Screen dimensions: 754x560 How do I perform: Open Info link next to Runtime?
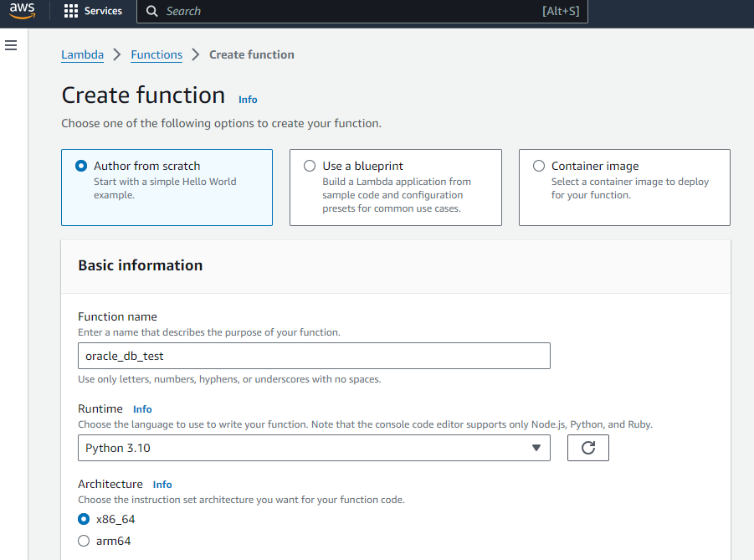(x=142, y=409)
